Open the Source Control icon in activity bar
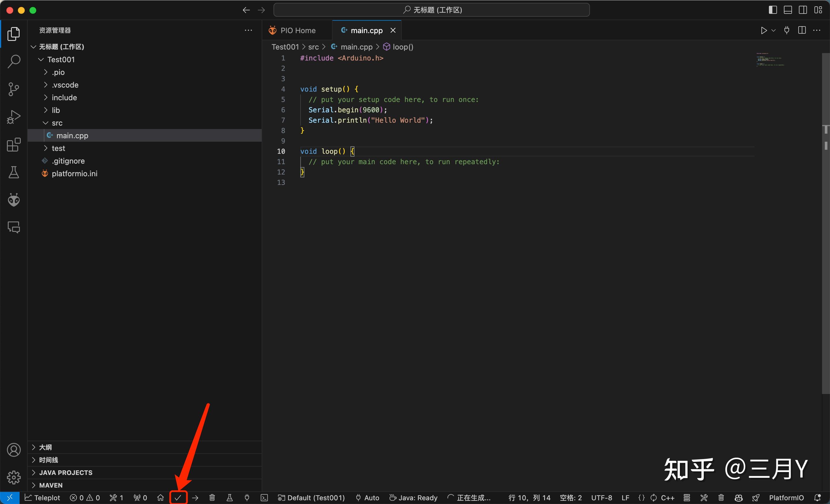Screen dimensions: 830x504 14,89
